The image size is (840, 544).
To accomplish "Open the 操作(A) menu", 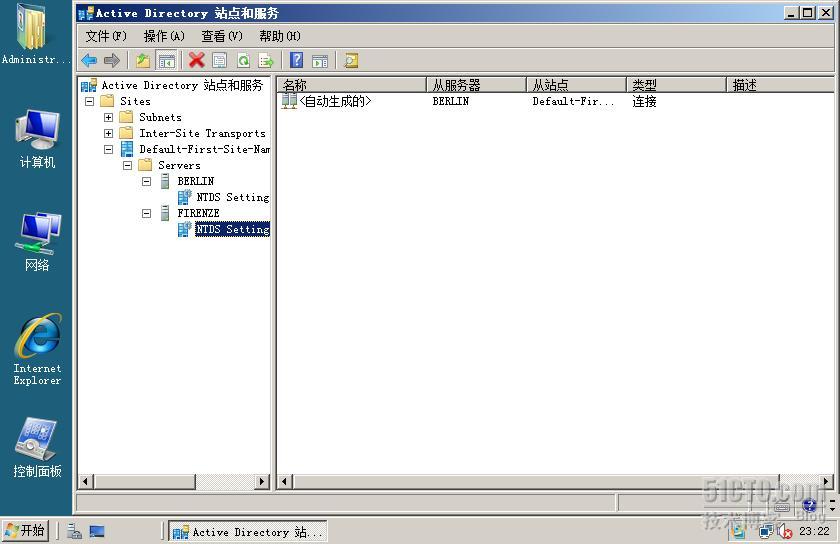I will pos(164,36).
